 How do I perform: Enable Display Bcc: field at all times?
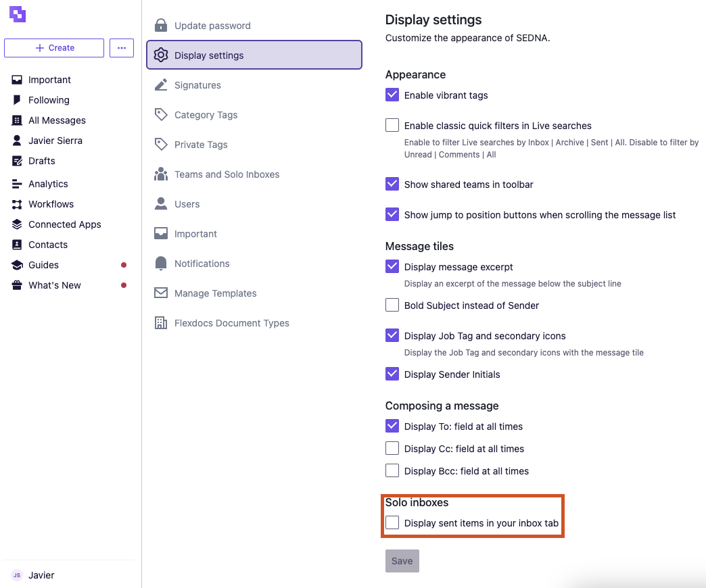(x=392, y=470)
